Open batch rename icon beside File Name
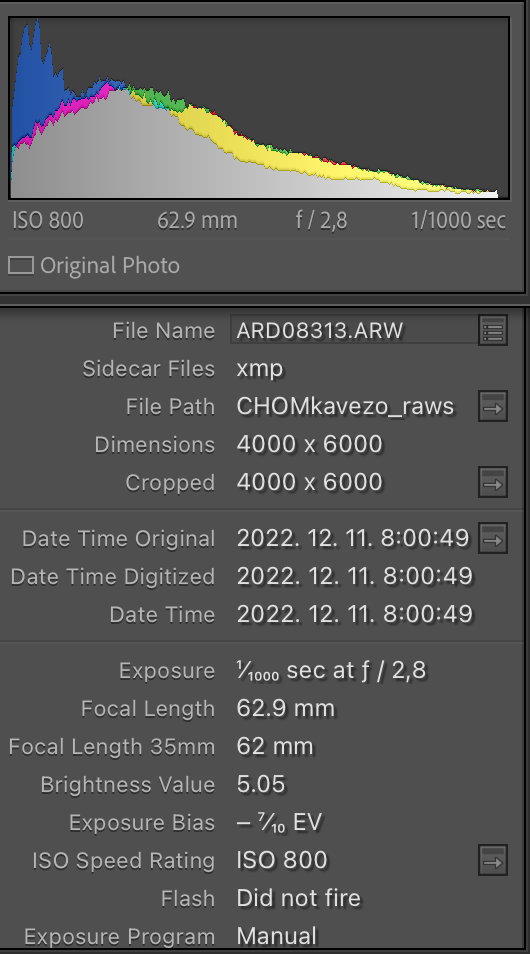Image resolution: width=530 pixels, height=954 pixels. pos(492,331)
